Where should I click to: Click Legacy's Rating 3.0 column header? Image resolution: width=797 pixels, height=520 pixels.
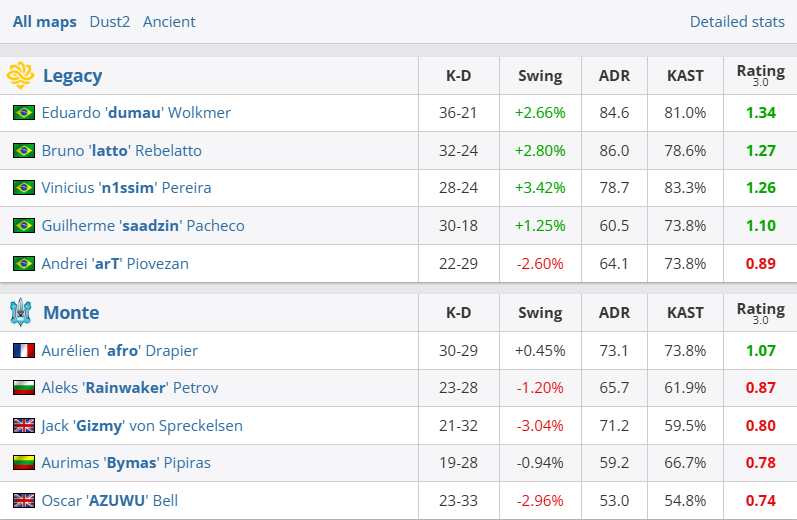(x=760, y=75)
